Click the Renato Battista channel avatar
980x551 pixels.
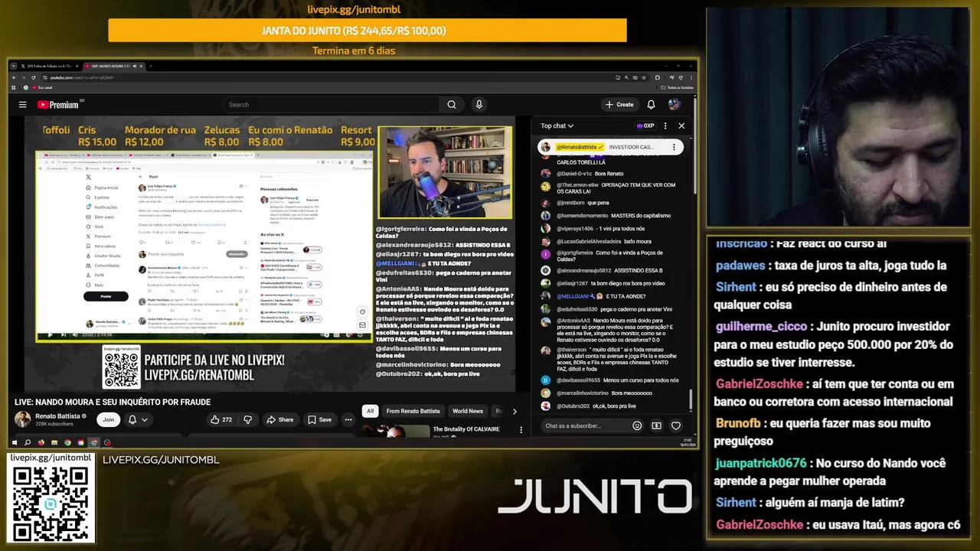pos(23,419)
